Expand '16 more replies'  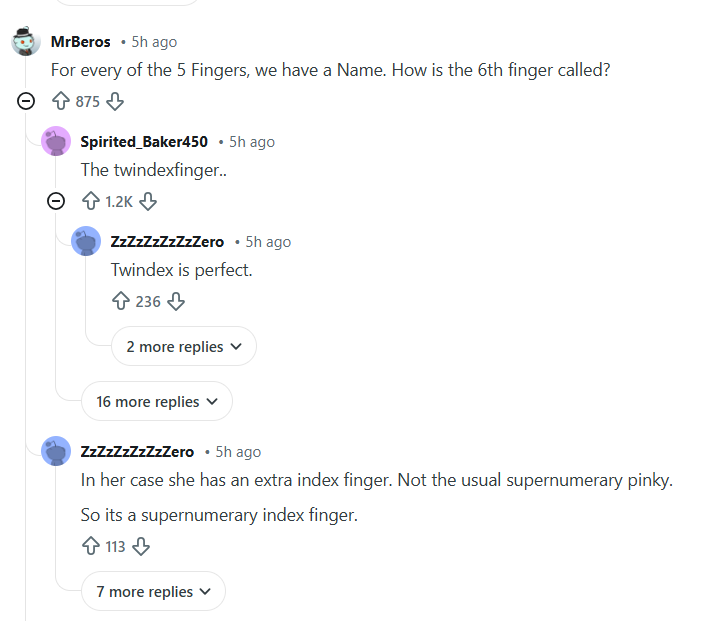coord(156,402)
